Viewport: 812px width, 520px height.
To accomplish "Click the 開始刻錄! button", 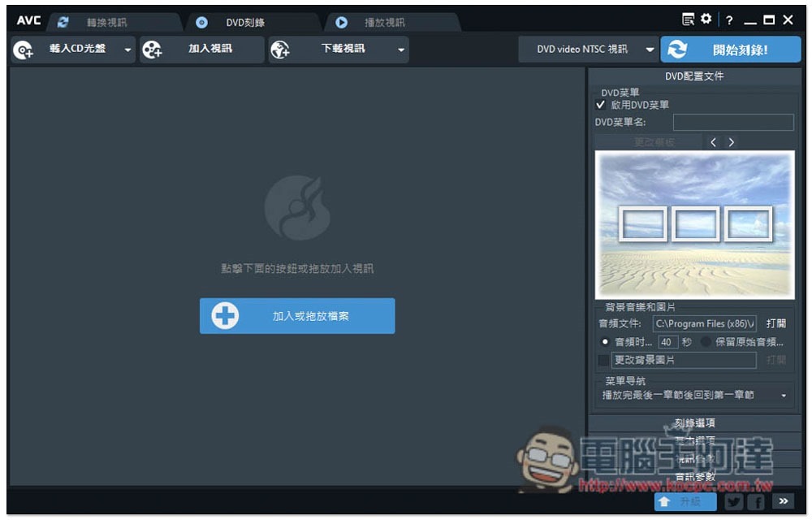I will [x=731, y=50].
